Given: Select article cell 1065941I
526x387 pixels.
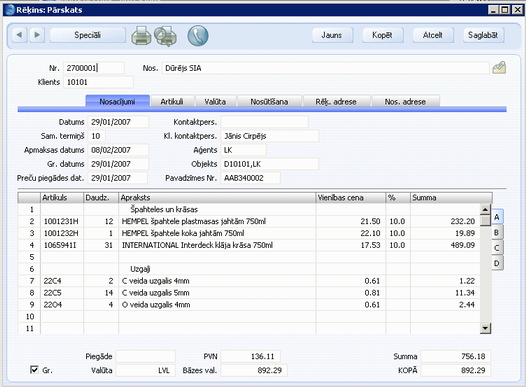Looking at the screenshot, I should 62,245.
